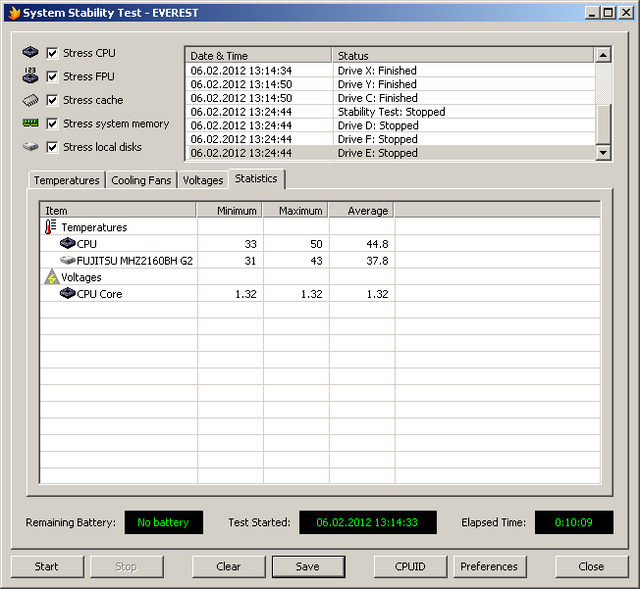The image size is (640, 589).
Task: Uncheck the Stress CPU checkbox
Action: (x=53, y=53)
